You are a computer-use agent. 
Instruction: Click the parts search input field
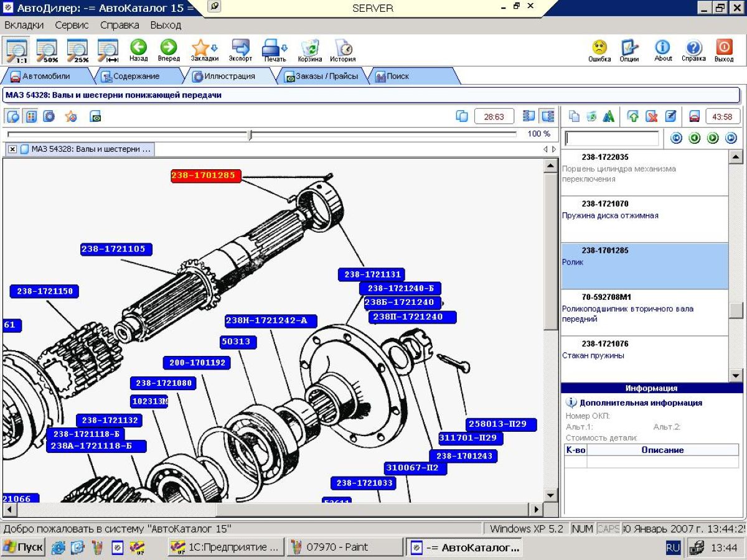pyautogui.click(x=611, y=138)
